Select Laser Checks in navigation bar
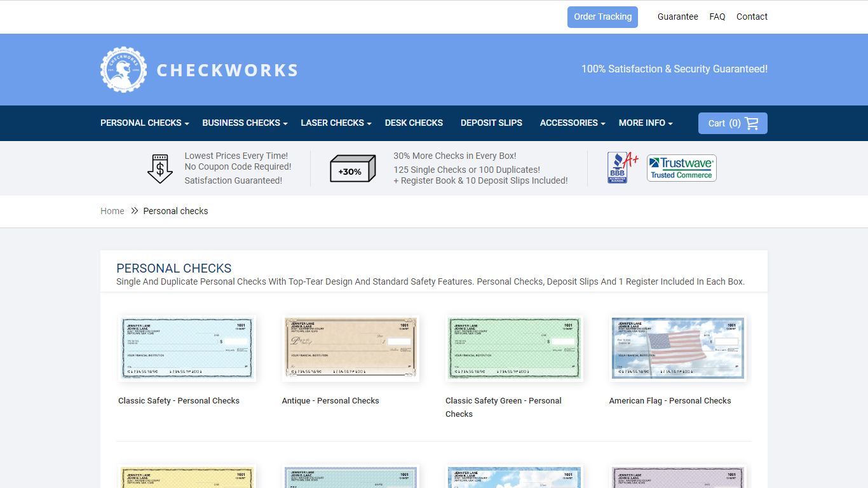 [x=332, y=123]
